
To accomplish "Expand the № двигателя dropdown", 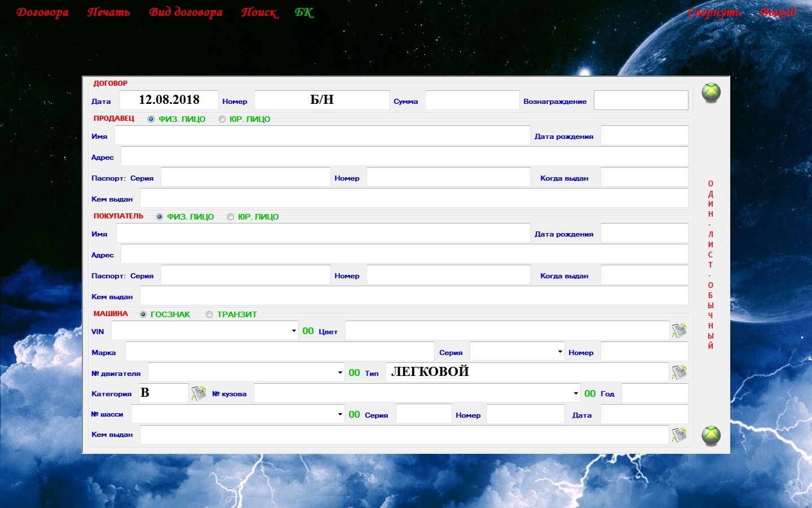I will (340, 373).
